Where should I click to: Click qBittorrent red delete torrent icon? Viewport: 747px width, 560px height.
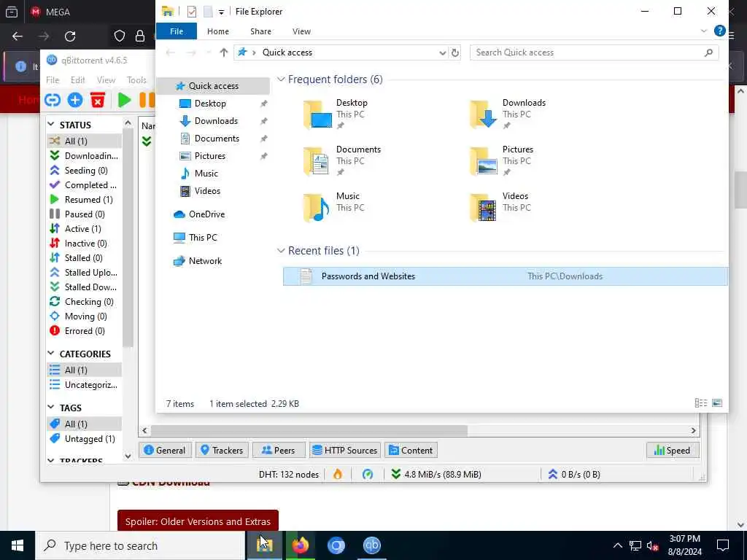point(98,100)
